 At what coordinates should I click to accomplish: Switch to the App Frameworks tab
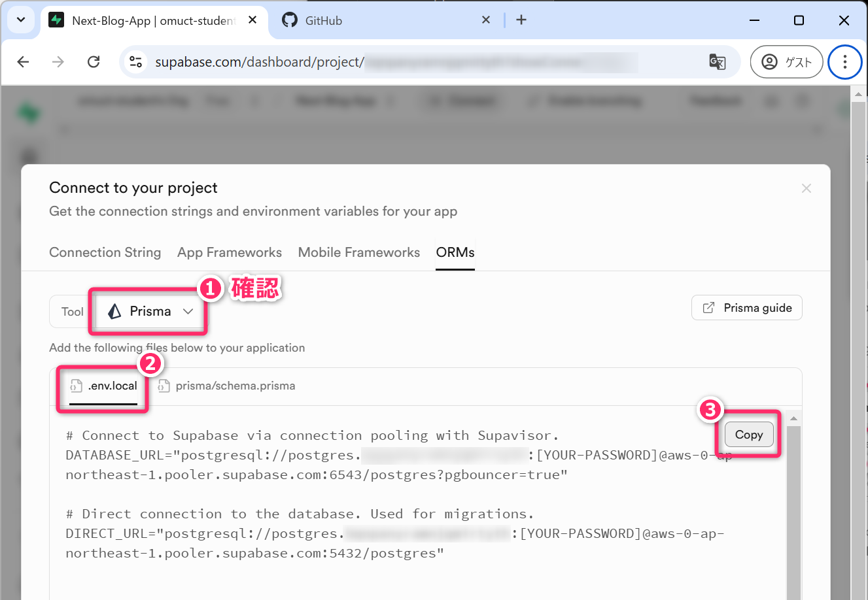coord(229,252)
